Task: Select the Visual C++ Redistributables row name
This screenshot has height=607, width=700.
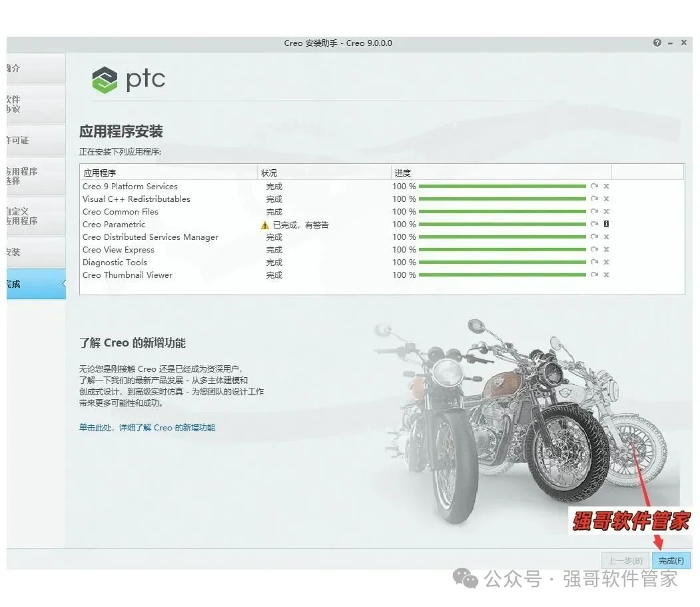Action: coord(136,199)
